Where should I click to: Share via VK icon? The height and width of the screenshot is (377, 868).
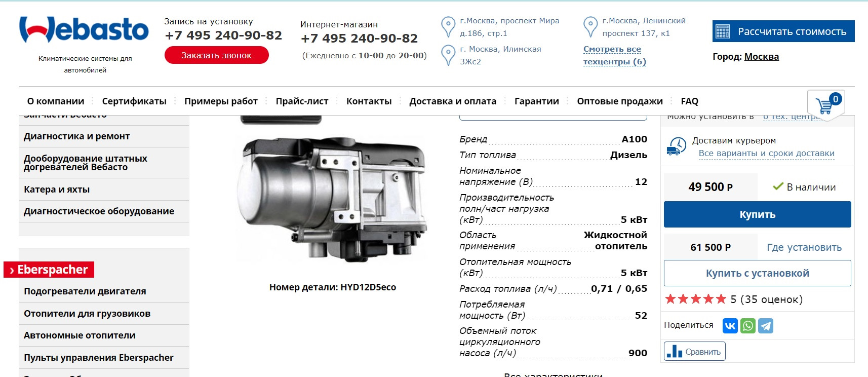click(x=730, y=326)
